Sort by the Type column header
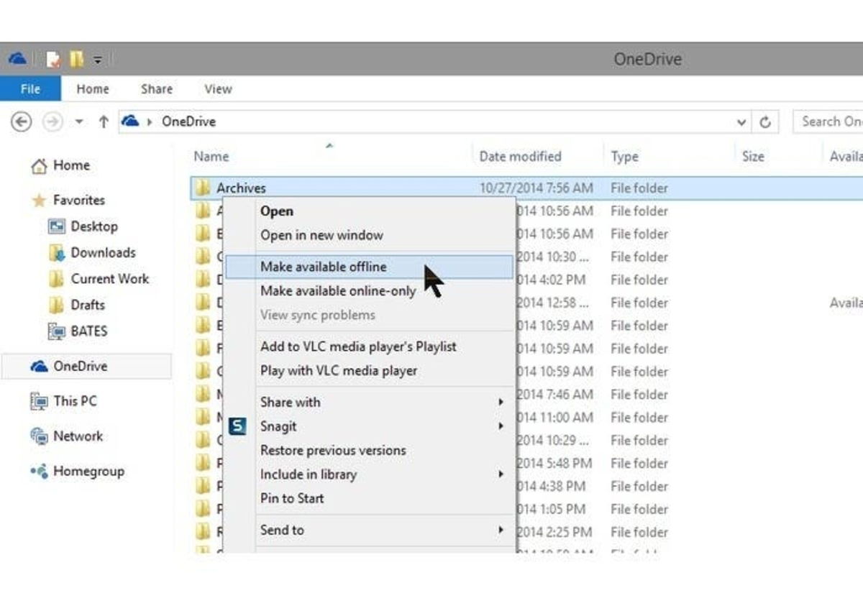 [625, 157]
